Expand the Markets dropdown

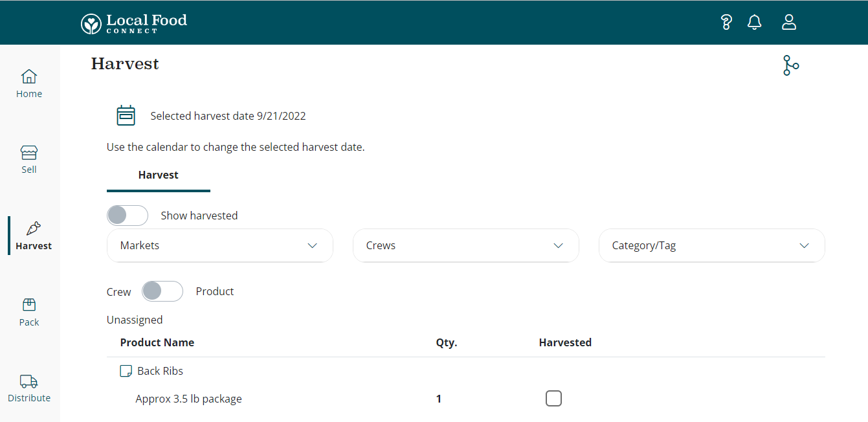pyautogui.click(x=219, y=246)
